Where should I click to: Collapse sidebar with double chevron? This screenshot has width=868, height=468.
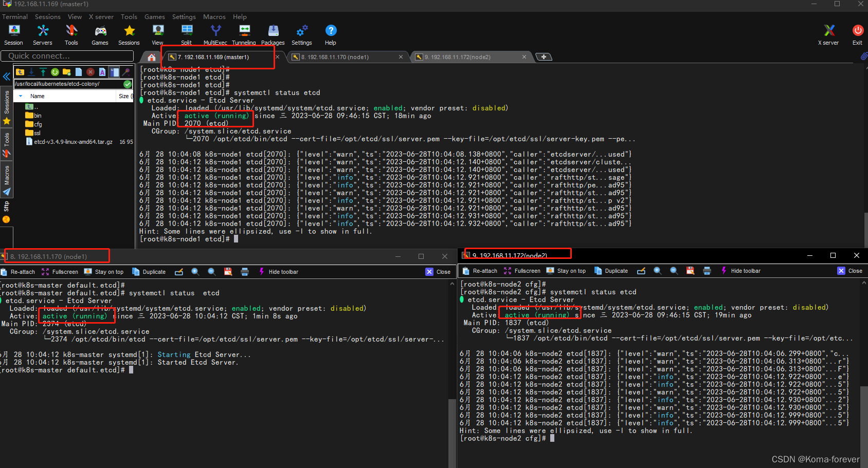6,77
